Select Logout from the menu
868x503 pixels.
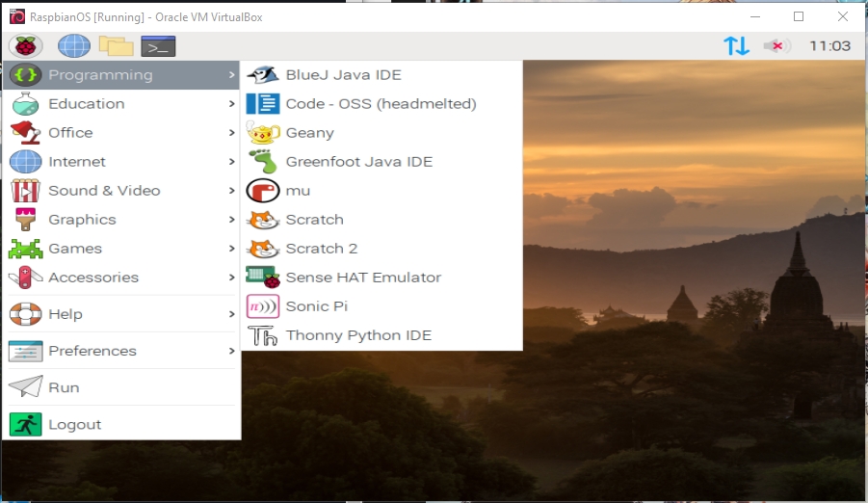pyautogui.click(x=74, y=424)
